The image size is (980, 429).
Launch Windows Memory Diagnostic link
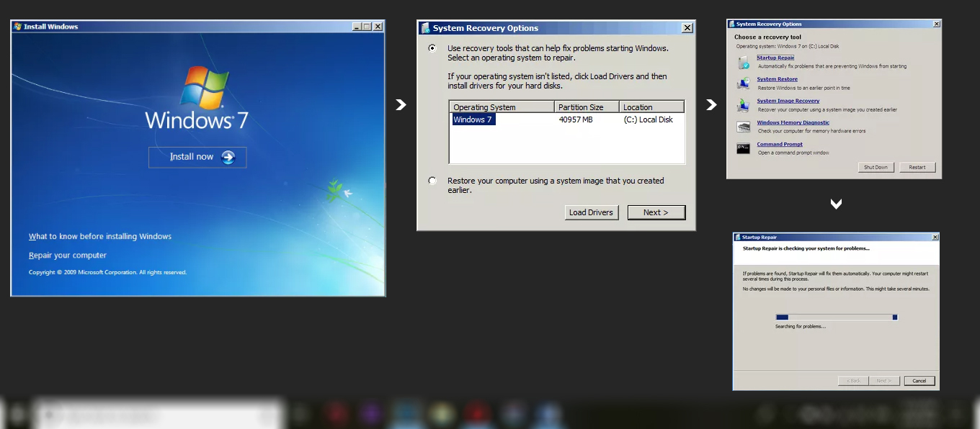(x=793, y=122)
